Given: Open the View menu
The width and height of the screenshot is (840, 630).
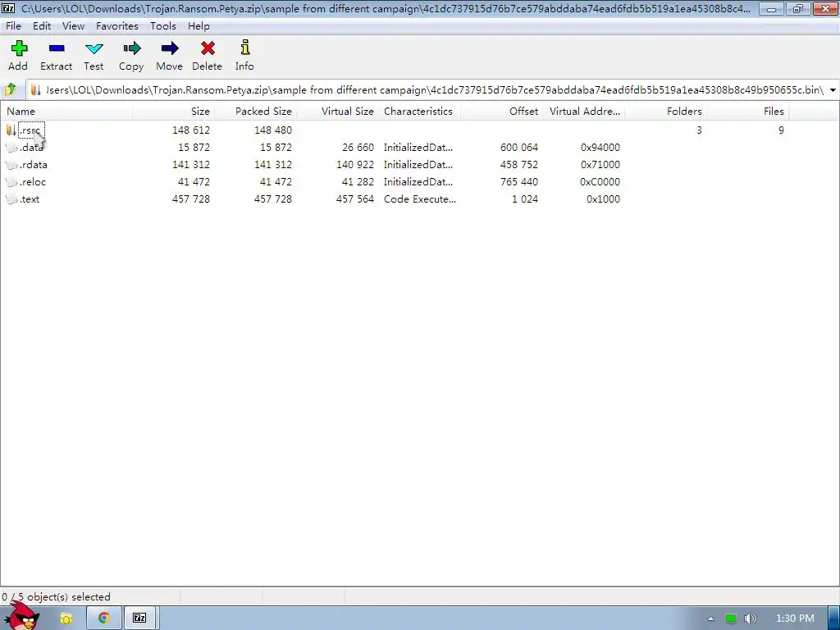Looking at the screenshot, I should tap(73, 26).
